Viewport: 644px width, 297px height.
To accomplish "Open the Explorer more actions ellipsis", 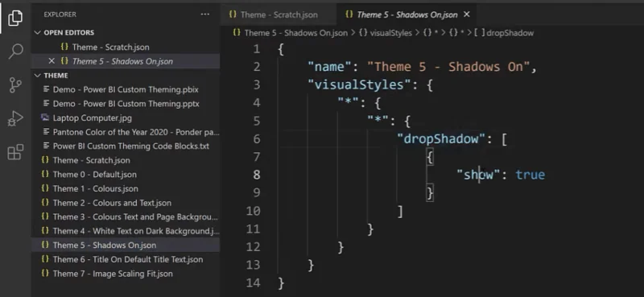I will (x=204, y=14).
